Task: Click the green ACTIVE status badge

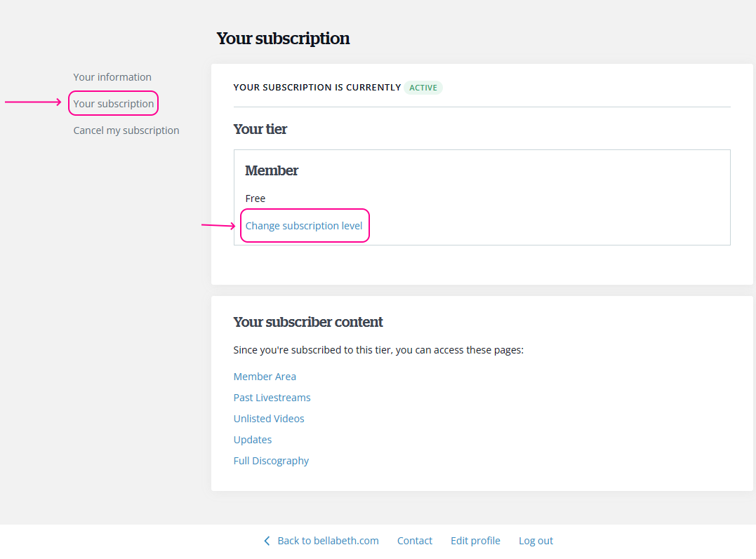Action: 423,88
